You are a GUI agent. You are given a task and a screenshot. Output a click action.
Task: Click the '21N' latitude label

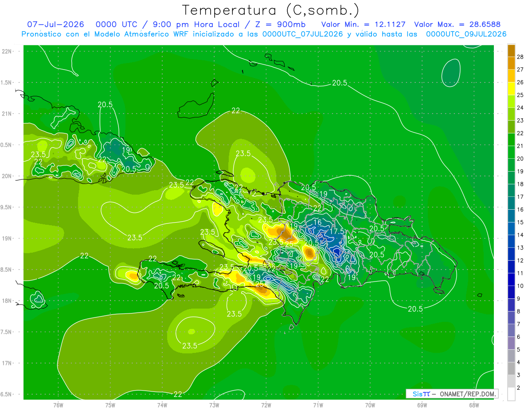tap(7, 114)
